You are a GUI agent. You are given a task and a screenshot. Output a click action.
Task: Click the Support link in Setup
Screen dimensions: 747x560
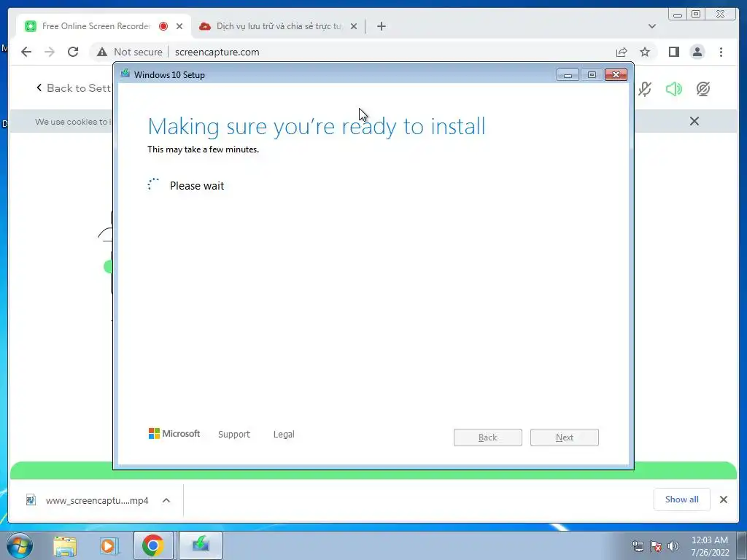(234, 435)
